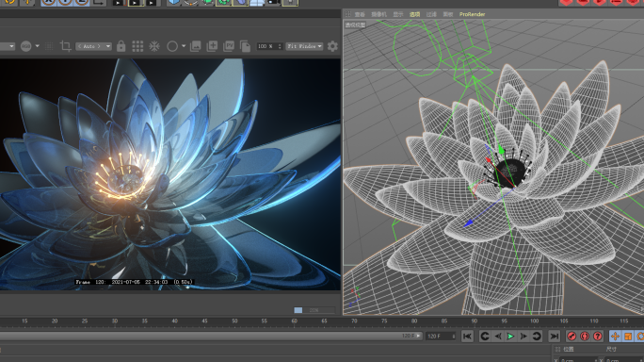644x362 pixels.
Task: Select the crop region tool icon
Action: click(x=65, y=46)
